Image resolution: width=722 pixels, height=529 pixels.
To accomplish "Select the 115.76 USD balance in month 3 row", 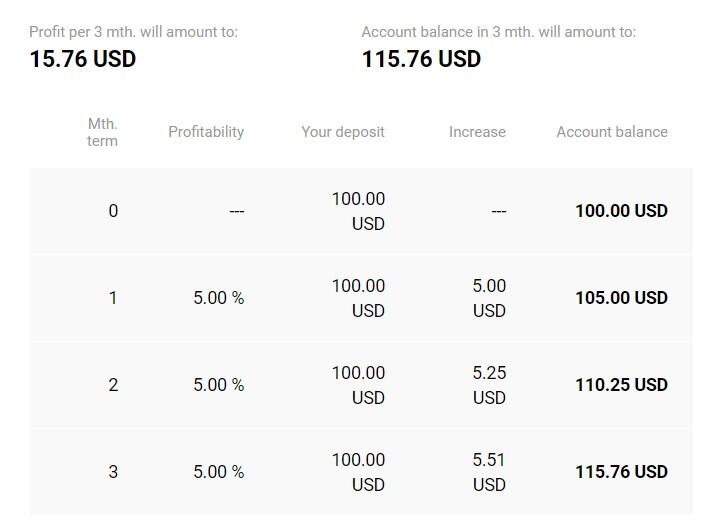I will [x=621, y=472].
